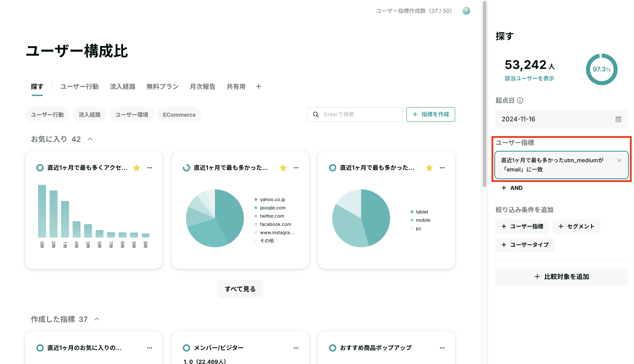This screenshot has width=634, height=364.
Task: Switch to the 探す tab
Action: click(x=37, y=87)
